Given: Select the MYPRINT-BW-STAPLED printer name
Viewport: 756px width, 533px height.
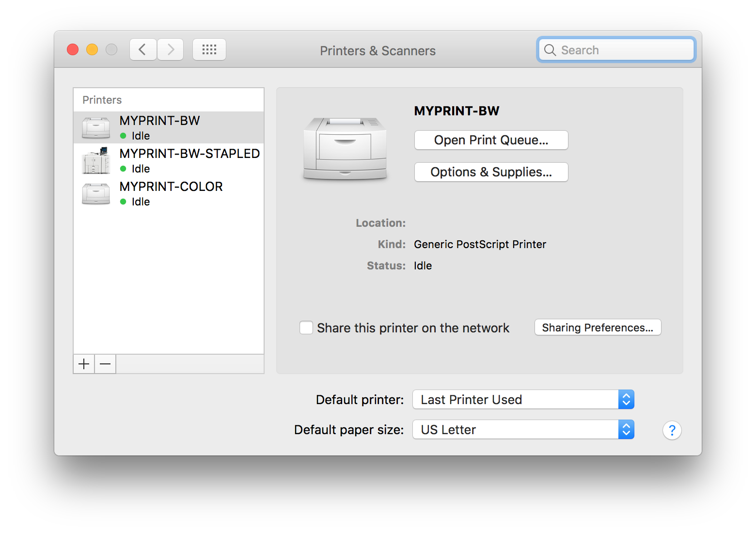Looking at the screenshot, I should pyautogui.click(x=189, y=154).
